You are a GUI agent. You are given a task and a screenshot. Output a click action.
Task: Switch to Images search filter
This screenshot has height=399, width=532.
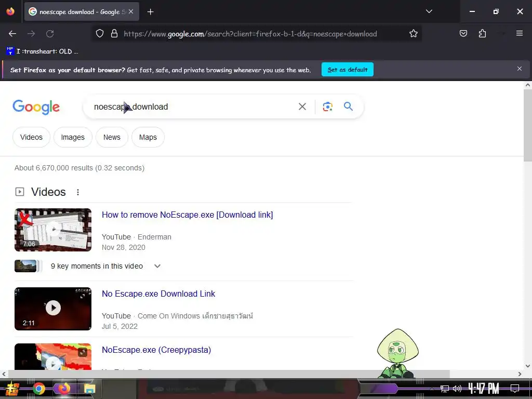[x=73, y=137]
